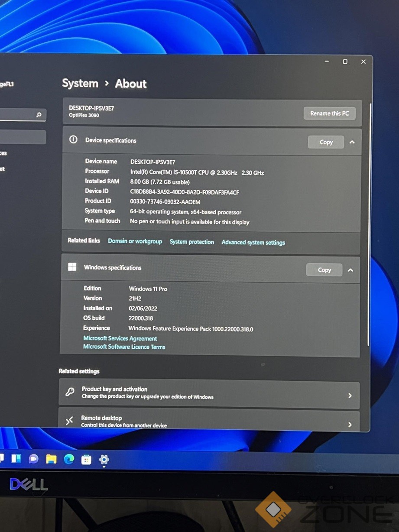Open Widgets from the taskbar

click(16, 458)
